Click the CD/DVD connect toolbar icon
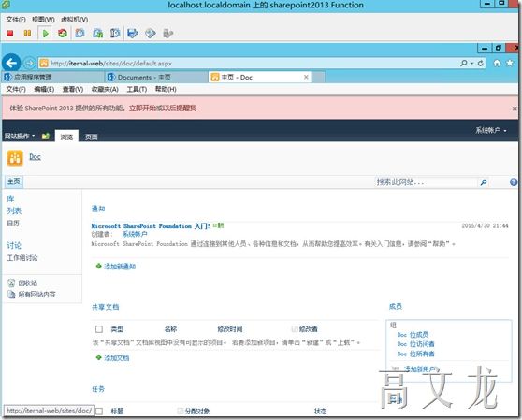The height and width of the screenshot is (420, 522). tap(150, 34)
